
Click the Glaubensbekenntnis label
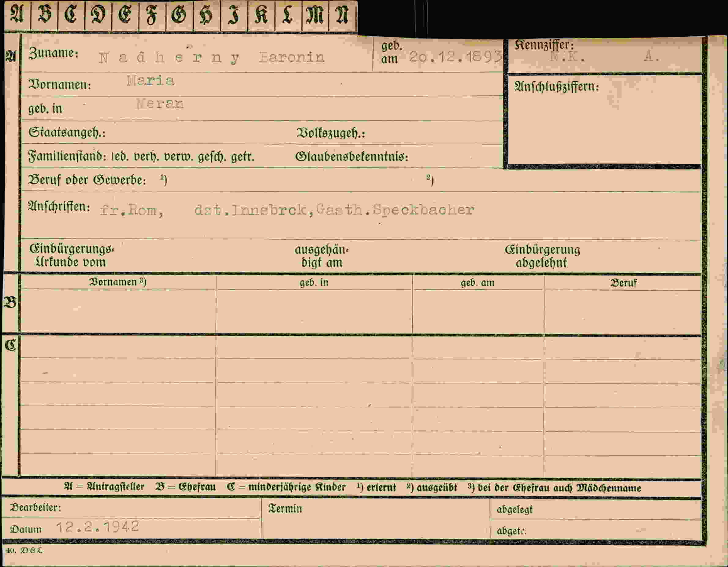pos(352,156)
